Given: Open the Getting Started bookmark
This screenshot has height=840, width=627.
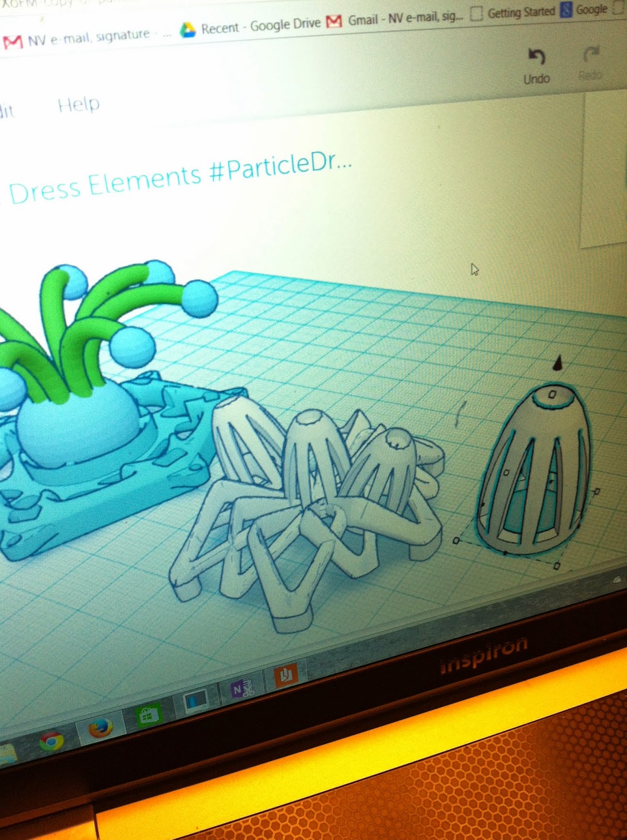Looking at the screenshot, I should click(512, 13).
